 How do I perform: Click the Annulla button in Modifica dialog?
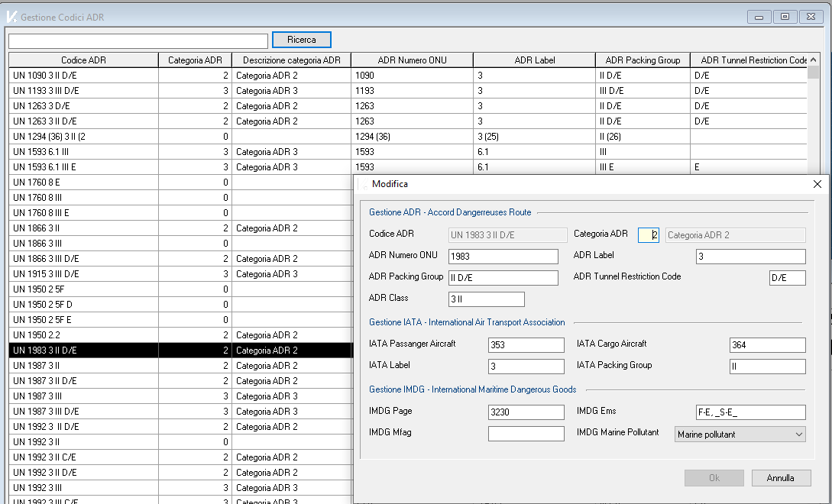[779, 478]
